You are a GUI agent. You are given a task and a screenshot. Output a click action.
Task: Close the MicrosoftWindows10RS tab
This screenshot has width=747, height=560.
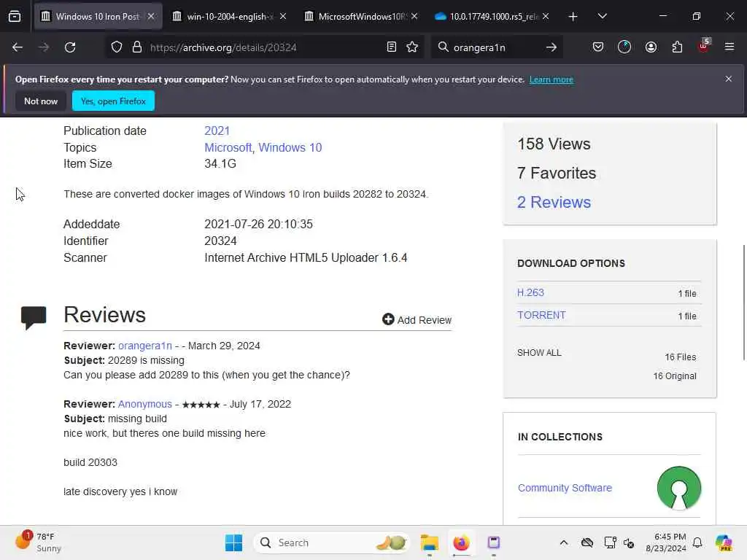click(414, 17)
